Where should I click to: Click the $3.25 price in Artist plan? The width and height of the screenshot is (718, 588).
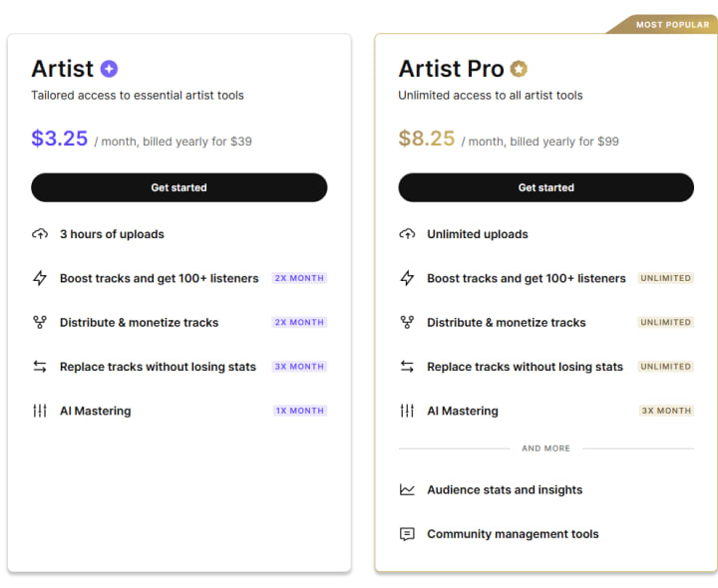tap(60, 139)
